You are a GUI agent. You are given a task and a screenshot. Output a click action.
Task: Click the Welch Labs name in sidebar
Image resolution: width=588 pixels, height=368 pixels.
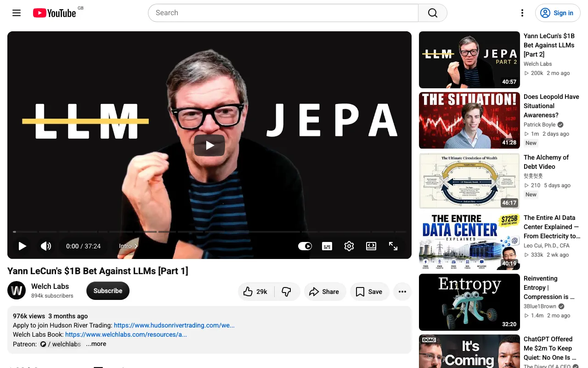click(x=538, y=64)
